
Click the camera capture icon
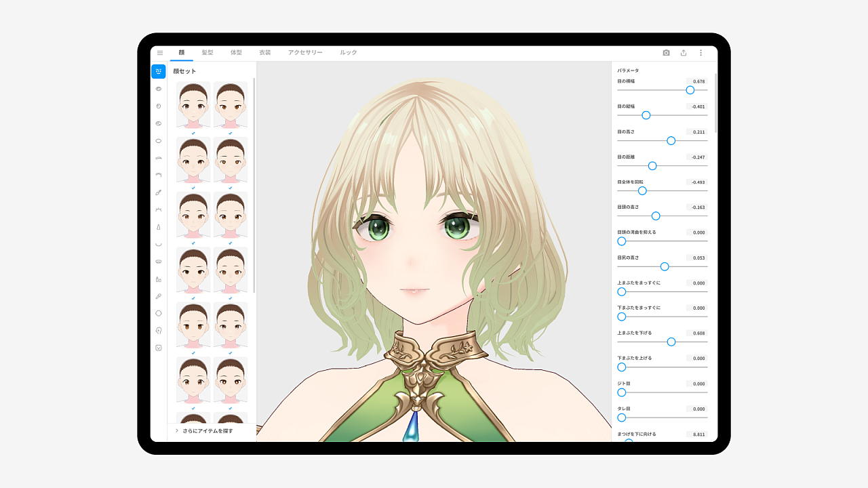click(667, 52)
